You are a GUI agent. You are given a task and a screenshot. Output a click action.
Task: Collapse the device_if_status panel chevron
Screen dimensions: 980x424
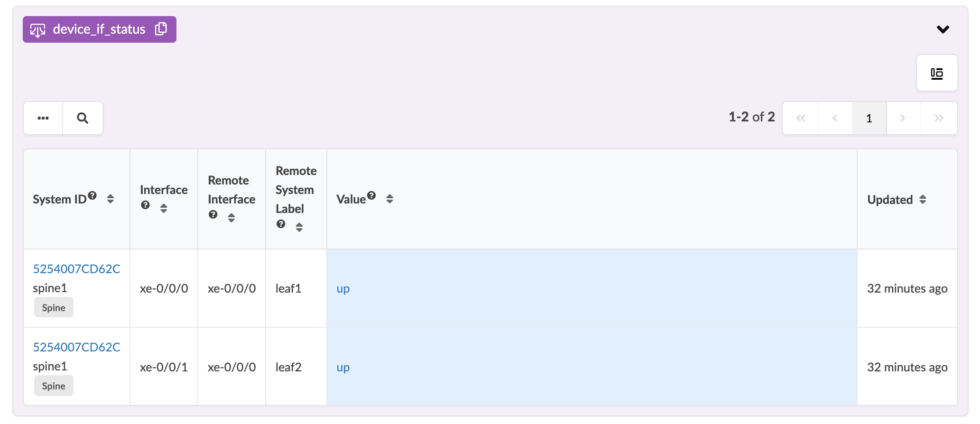[943, 29]
